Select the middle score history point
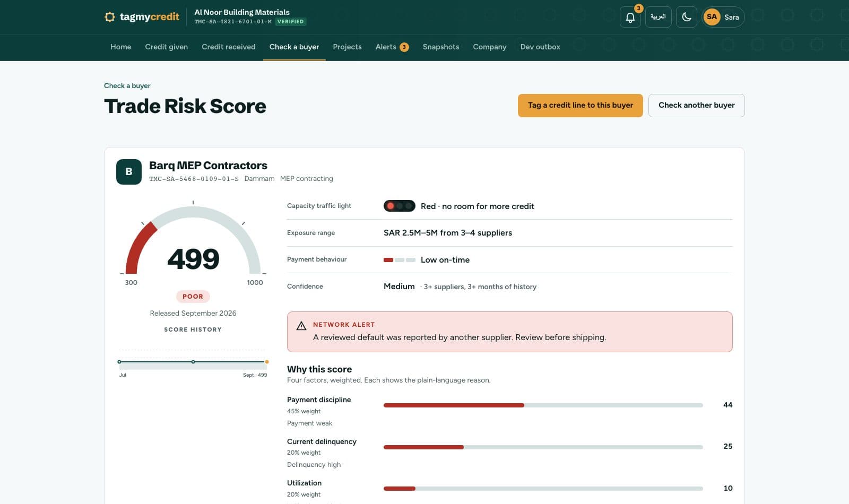The height and width of the screenshot is (504, 849). click(x=193, y=362)
